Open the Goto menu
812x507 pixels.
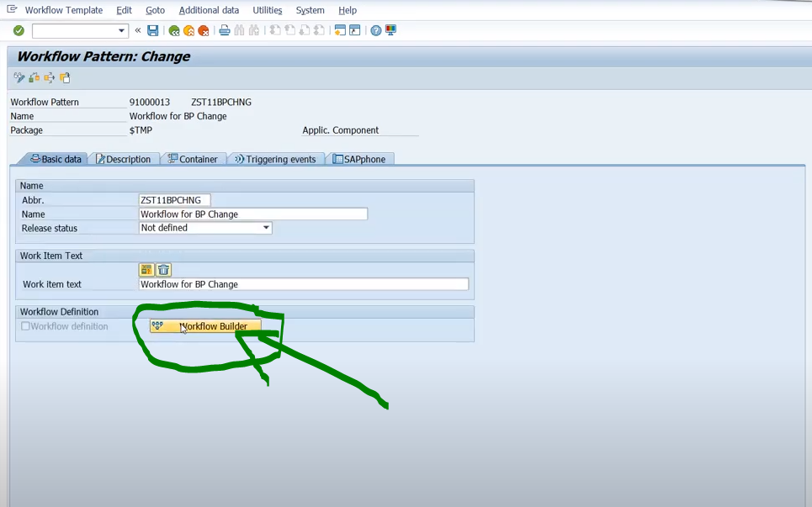pos(155,10)
